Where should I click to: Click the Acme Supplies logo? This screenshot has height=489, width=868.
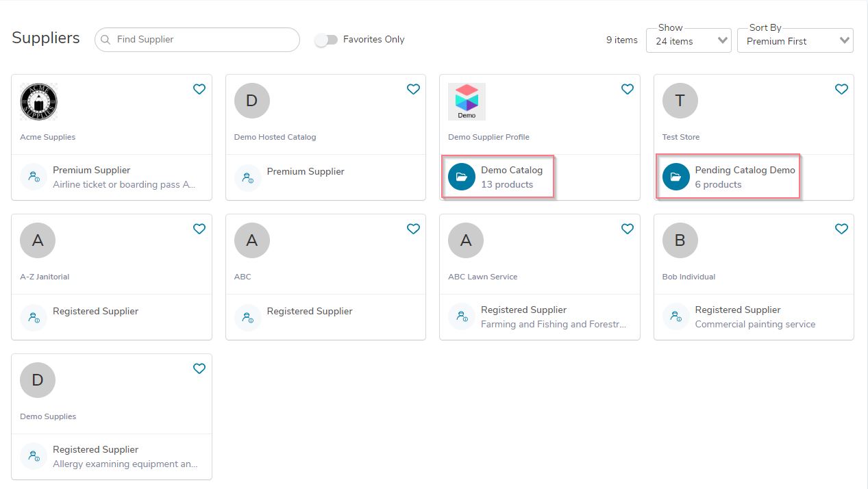(38, 101)
